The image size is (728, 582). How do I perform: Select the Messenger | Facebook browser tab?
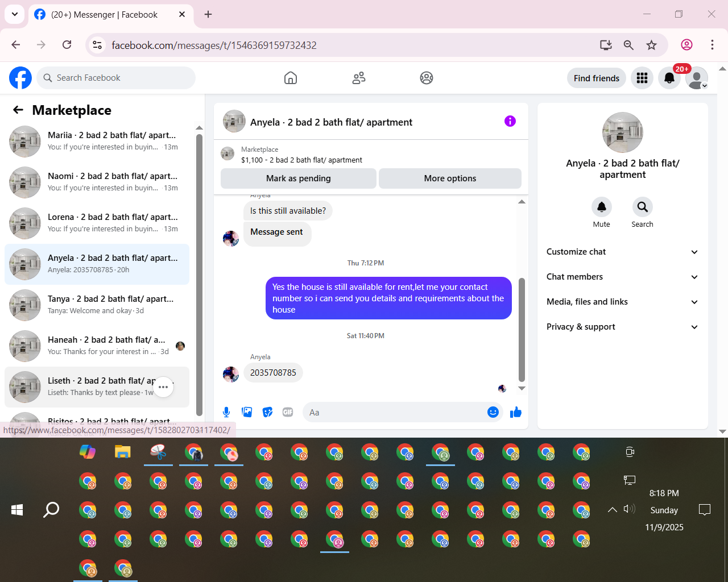(110, 15)
